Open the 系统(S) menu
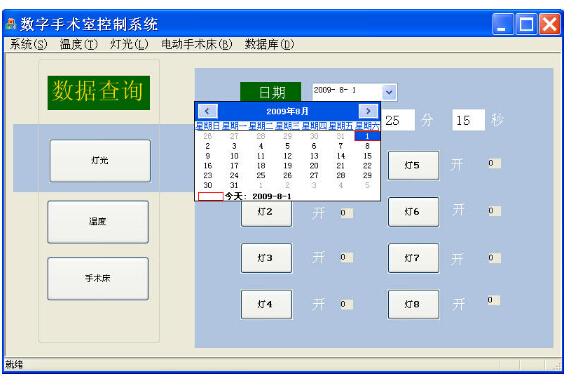Image resolution: width=566 pixels, height=385 pixels. pos(28,44)
